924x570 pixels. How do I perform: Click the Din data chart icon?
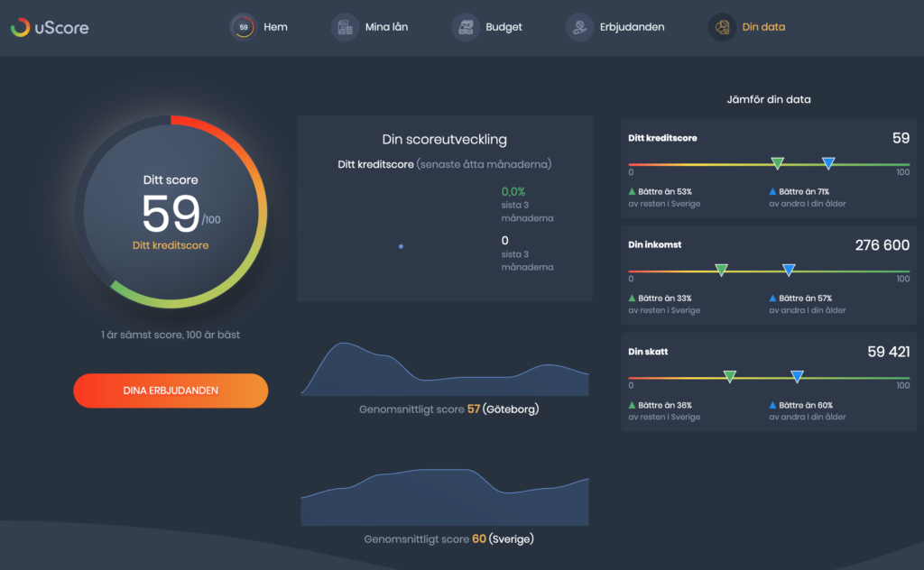[722, 27]
